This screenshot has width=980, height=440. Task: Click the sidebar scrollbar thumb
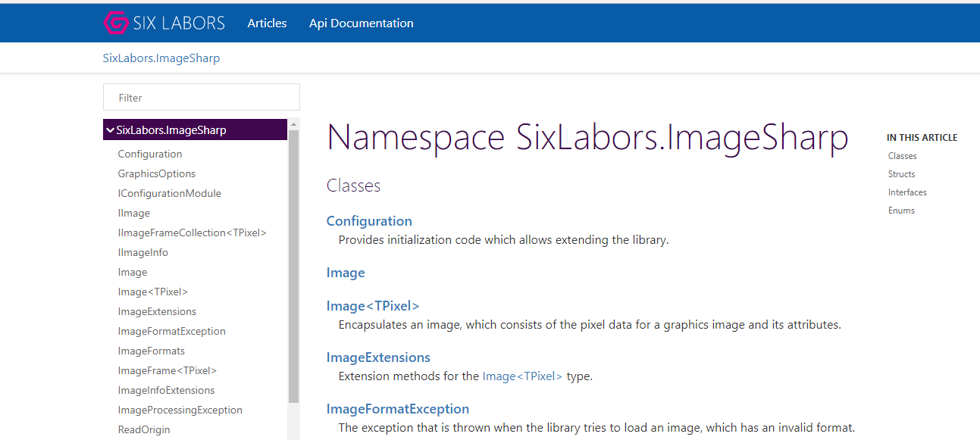tap(294, 265)
